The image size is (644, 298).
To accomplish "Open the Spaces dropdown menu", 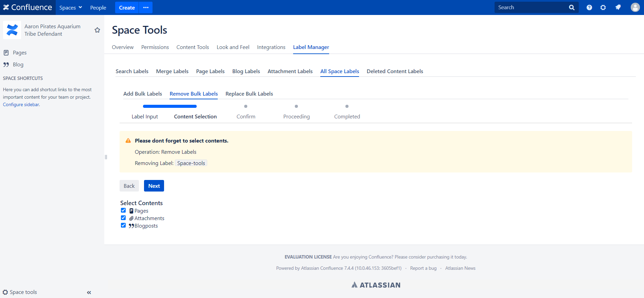I will pyautogui.click(x=71, y=7).
